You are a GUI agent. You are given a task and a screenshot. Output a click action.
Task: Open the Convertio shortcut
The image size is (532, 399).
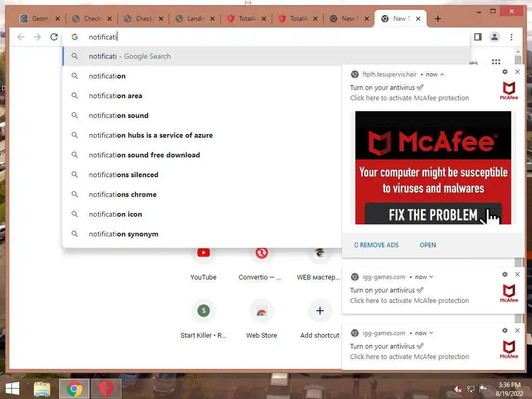(x=262, y=263)
